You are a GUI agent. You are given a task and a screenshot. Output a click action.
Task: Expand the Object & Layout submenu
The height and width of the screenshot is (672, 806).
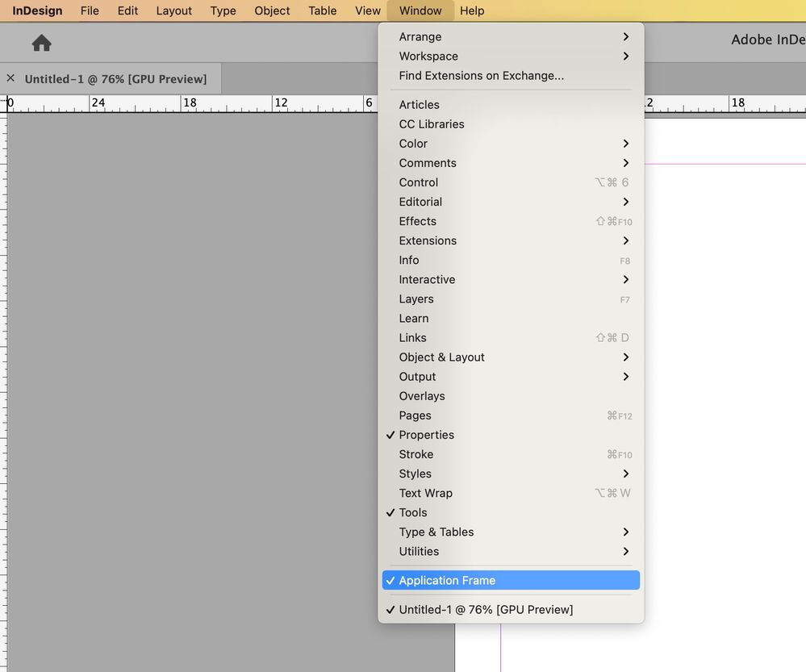(x=511, y=357)
